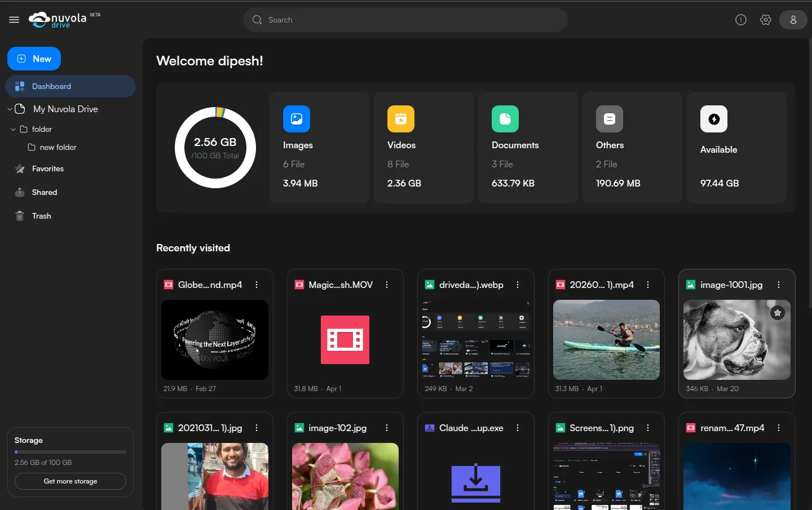Go to Favorites
The height and width of the screenshot is (510, 812).
point(48,168)
